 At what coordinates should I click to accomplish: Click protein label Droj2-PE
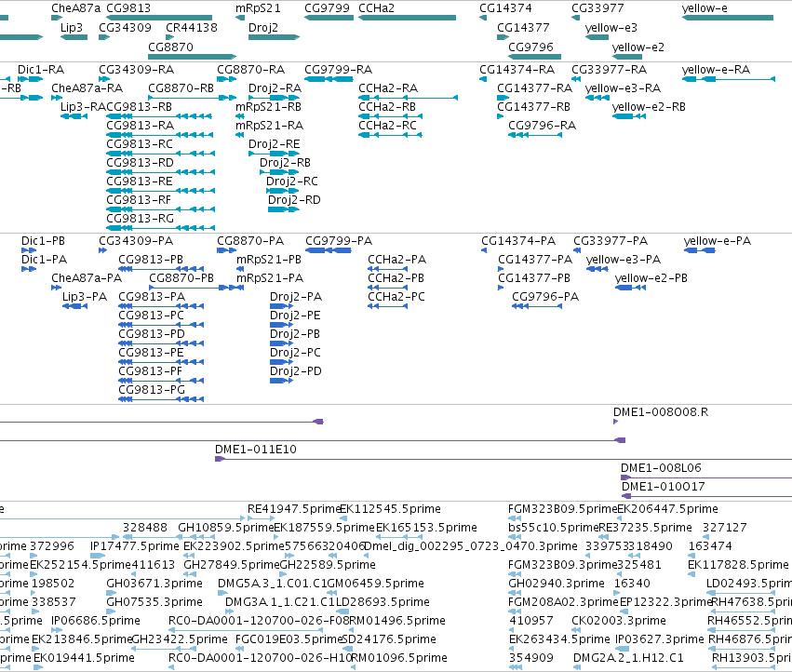point(295,316)
